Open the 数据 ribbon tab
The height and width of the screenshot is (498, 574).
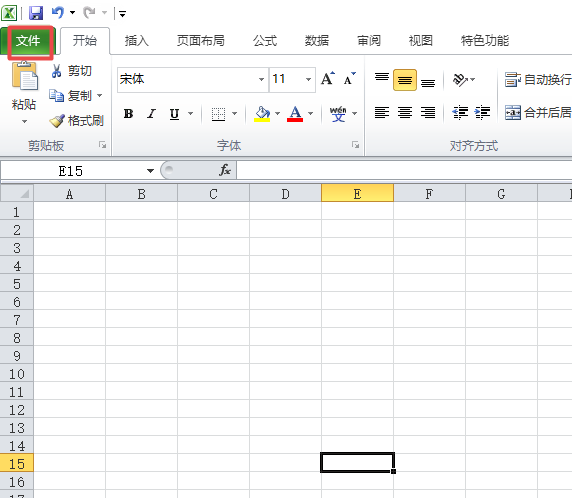(317, 41)
